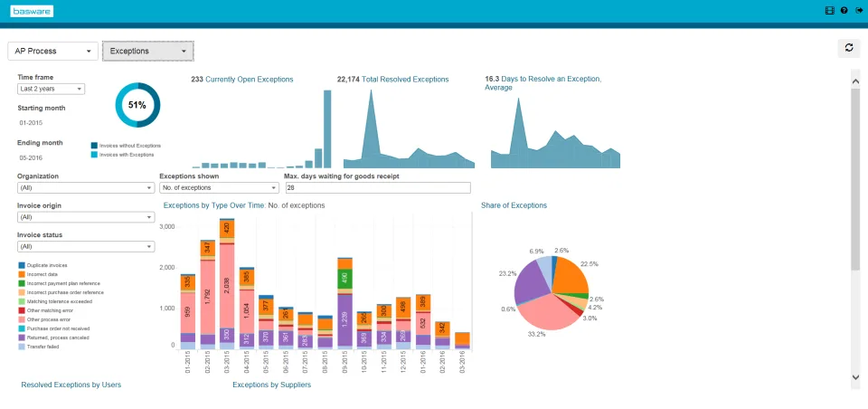Viewport: 868px width, 409px height.
Task: Click Invoices without Exceptions legend swatch
Action: coord(95,145)
